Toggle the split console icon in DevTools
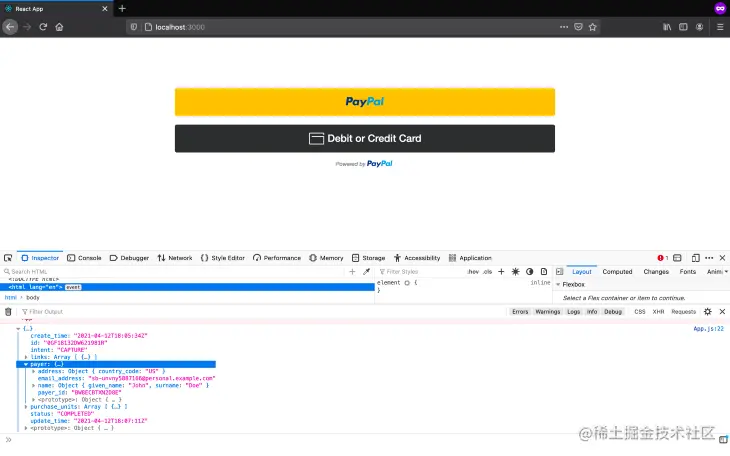730x456 pixels. (x=677, y=258)
